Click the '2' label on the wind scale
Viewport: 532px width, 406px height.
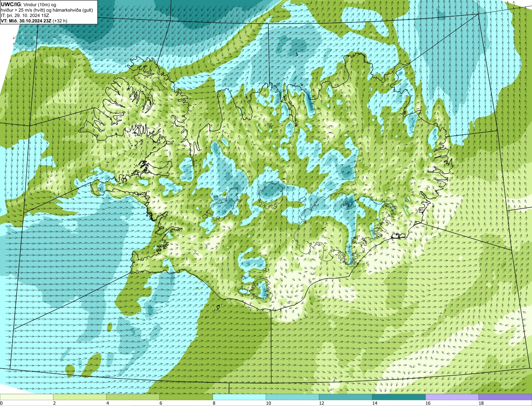coord(54,403)
